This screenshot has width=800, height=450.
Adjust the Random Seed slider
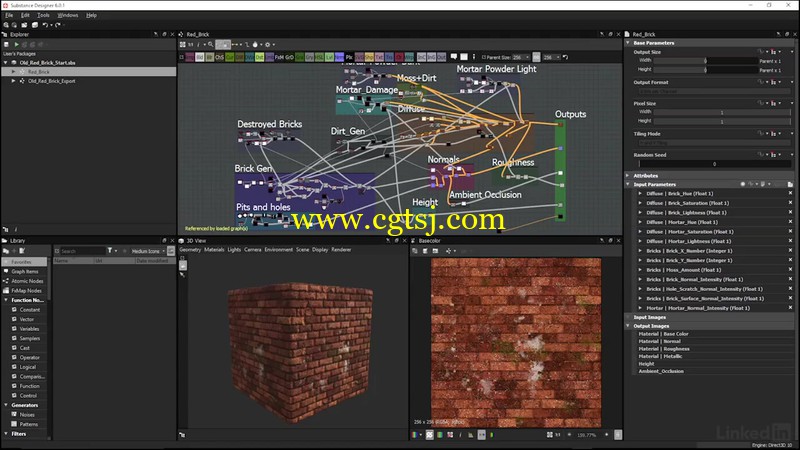click(x=714, y=164)
